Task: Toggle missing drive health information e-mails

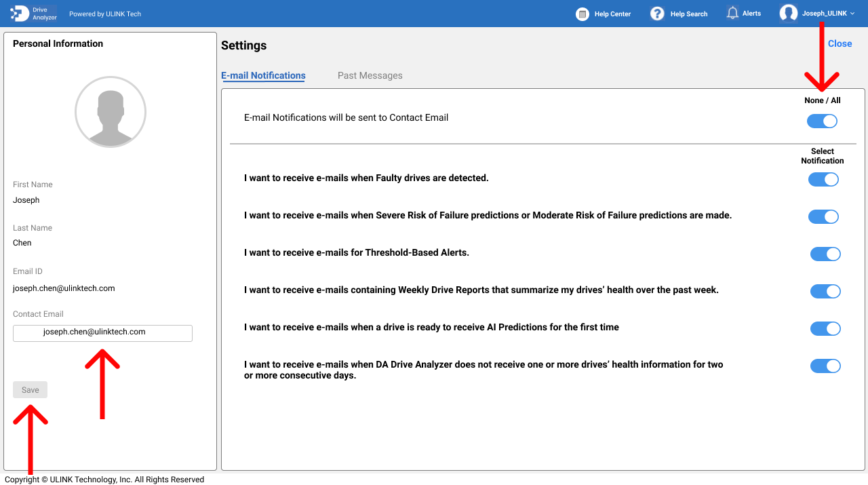Action: coord(825,366)
